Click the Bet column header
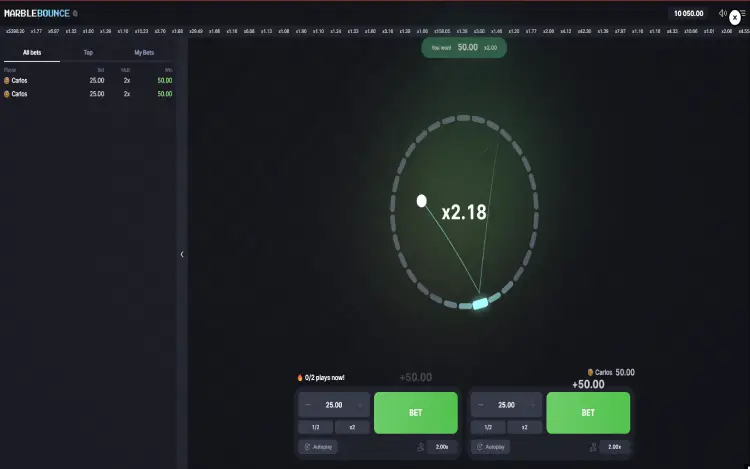This screenshot has height=469, width=750. coord(101,70)
